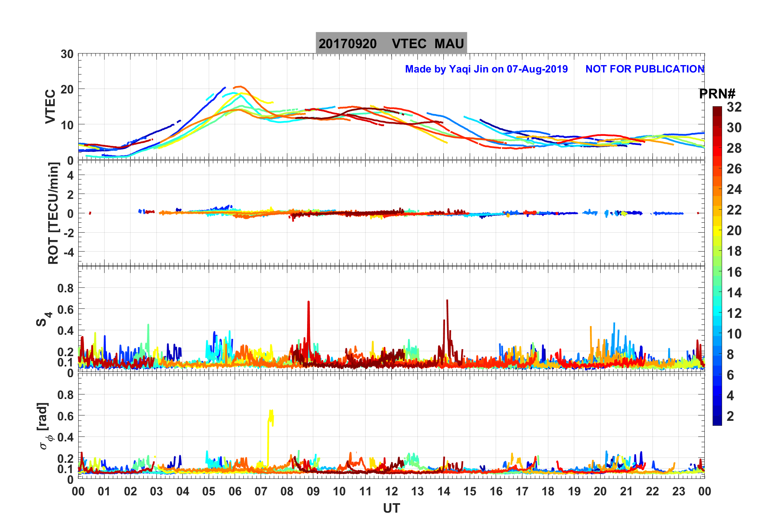
Task: Click the "PRN#" colorbar heading
Action: (717, 94)
